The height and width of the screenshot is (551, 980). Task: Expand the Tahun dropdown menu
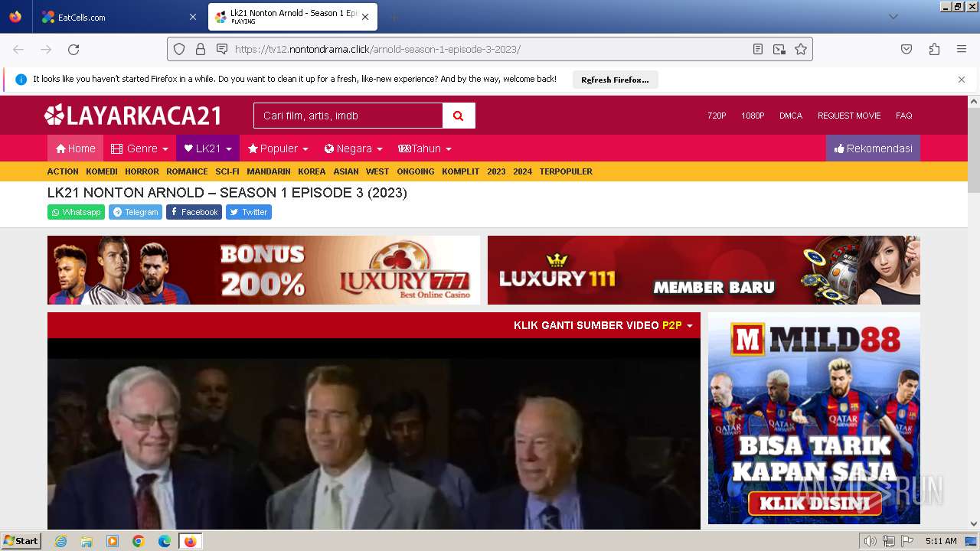tap(424, 148)
